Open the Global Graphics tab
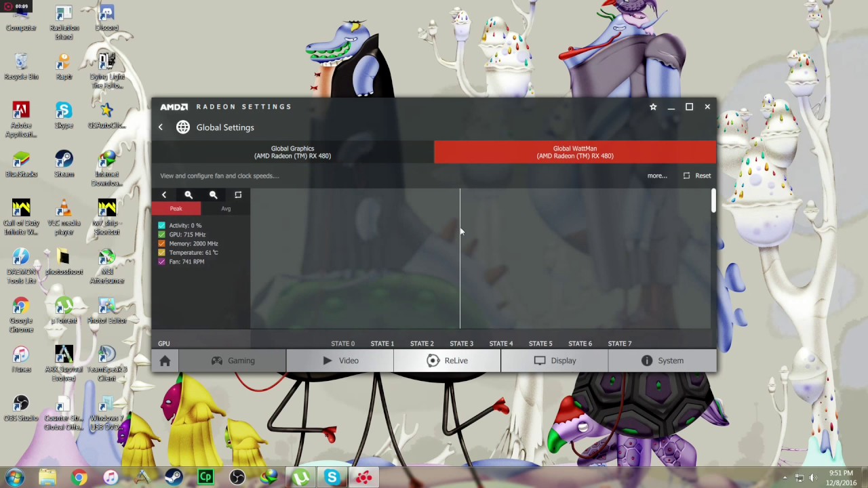 pos(293,152)
